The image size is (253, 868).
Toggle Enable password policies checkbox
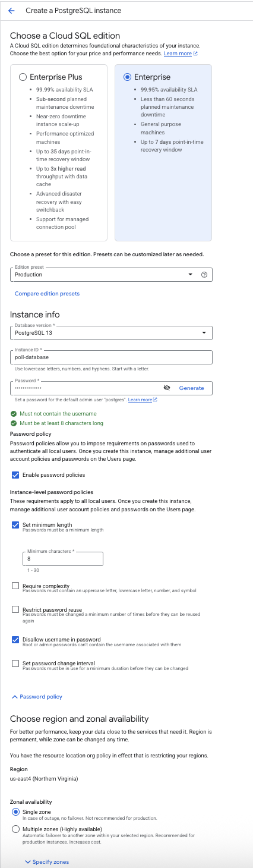pos(15,475)
